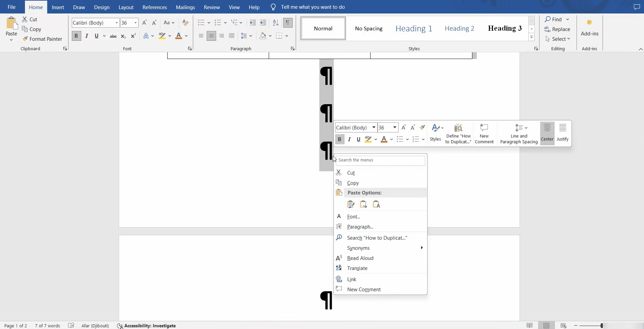644x329 pixels.
Task: Apply strikethrough from the ribbon
Action: [x=113, y=36]
